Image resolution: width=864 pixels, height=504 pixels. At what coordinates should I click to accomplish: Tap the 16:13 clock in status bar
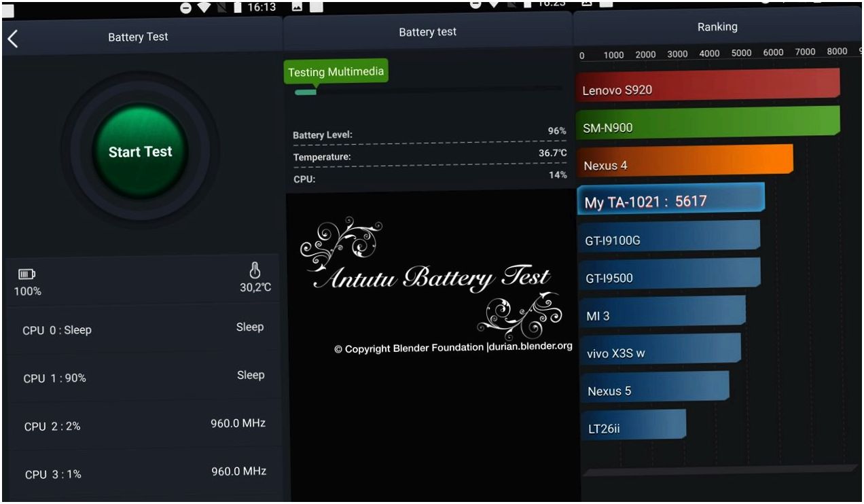[263, 7]
